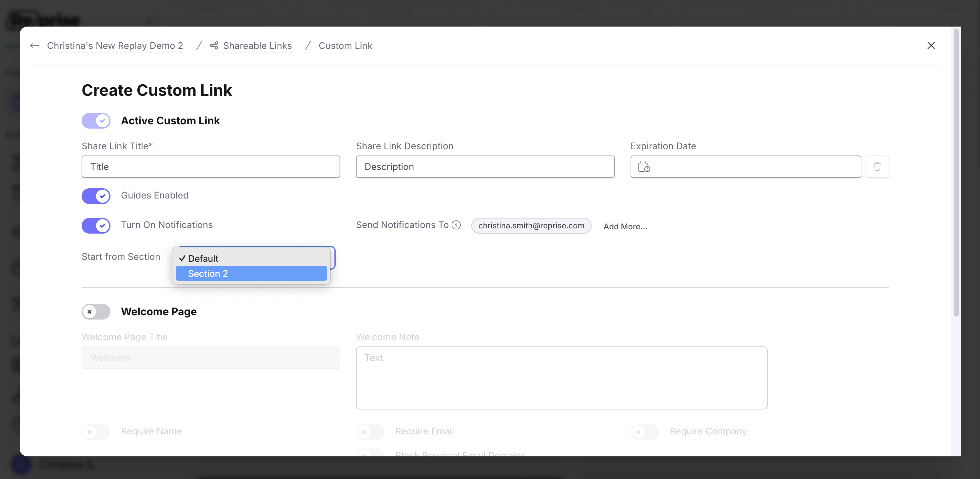Enable the Welcome Page toggle
Image resolution: width=980 pixels, height=479 pixels.
point(96,311)
